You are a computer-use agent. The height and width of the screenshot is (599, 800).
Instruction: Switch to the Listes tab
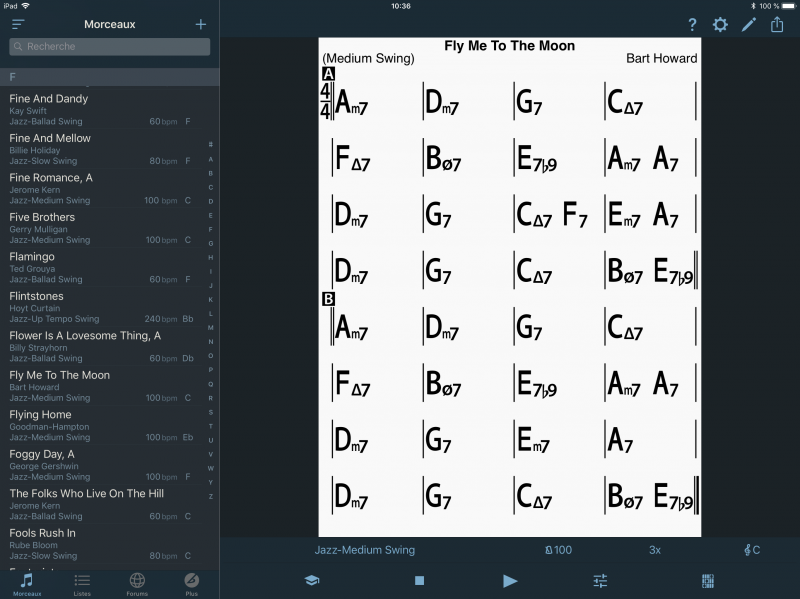pyautogui.click(x=82, y=583)
